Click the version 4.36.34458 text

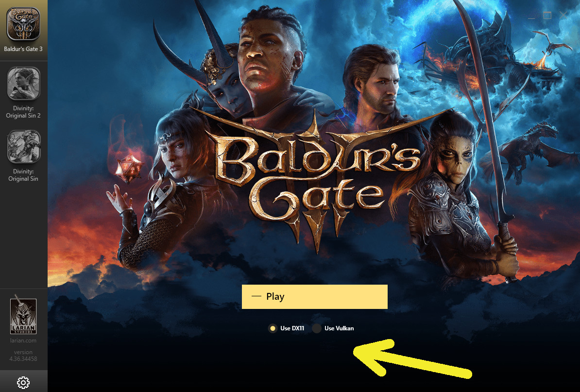pos(23,356)
